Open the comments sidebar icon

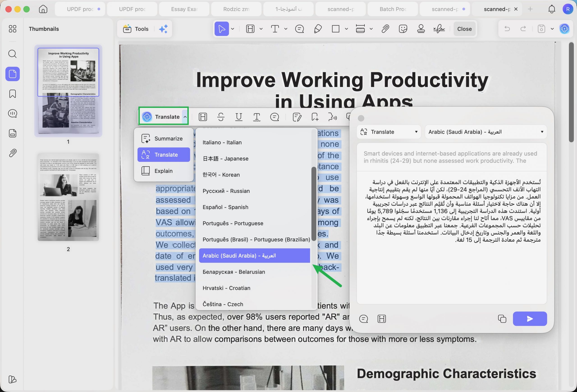[12, 113]
